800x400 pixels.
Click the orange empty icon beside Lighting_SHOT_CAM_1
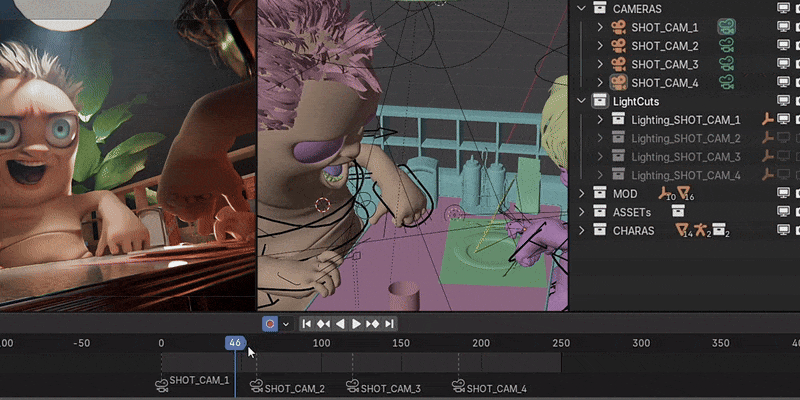[x=768, y=120]
